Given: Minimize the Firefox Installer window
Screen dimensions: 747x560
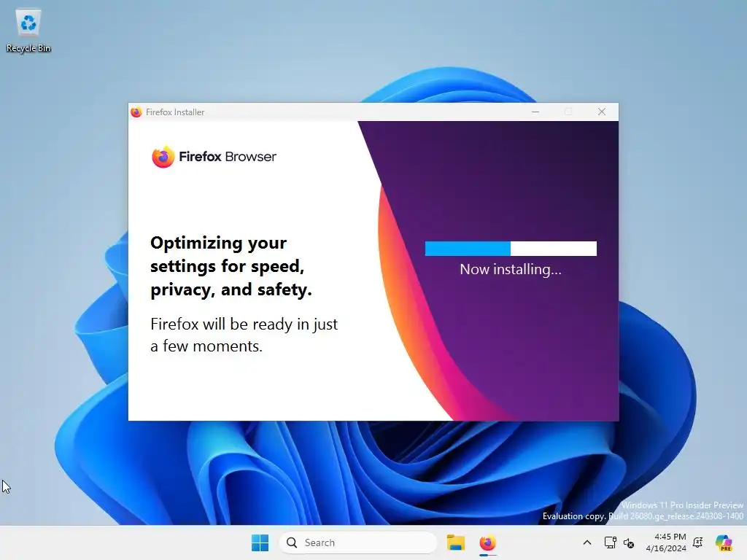Looking at the screenshot, I should tap(535, 112).
